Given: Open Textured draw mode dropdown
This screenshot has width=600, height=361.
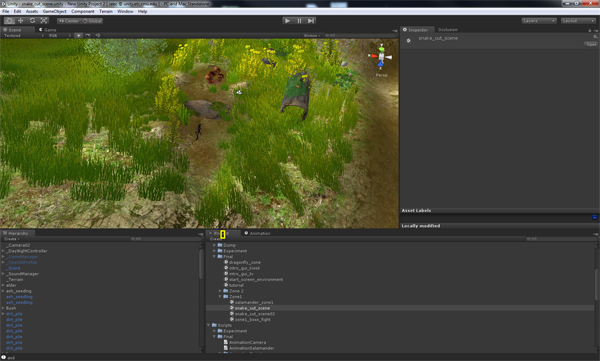Looking at the screenshot, I should click(23, 35).
